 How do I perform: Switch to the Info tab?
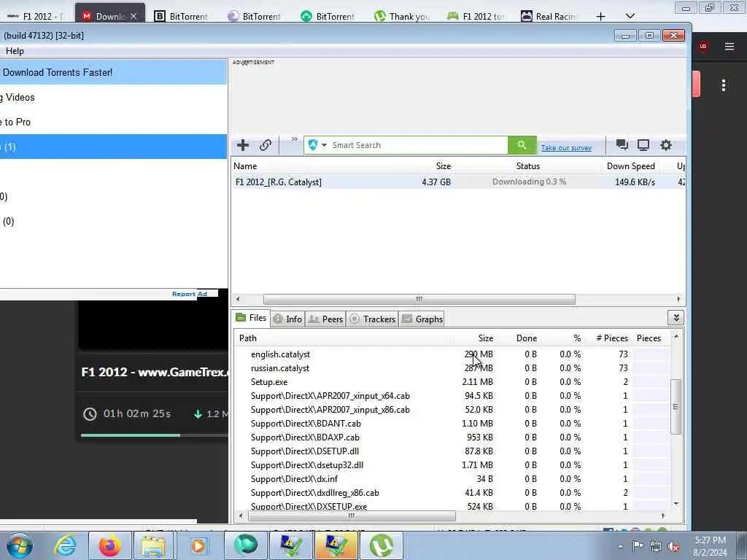[287, 319]
